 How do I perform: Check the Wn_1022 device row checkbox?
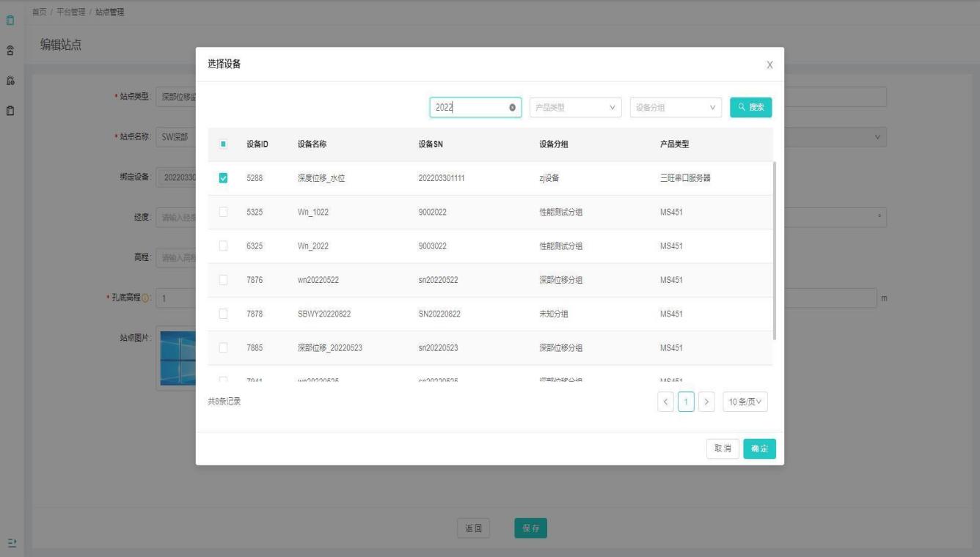coord(224,212)
